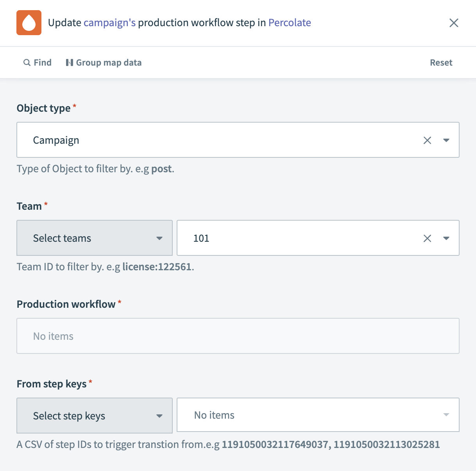Click the Reset button
Image resolution: width=476 pixels, height=471 pixels.
pos(441,62)
